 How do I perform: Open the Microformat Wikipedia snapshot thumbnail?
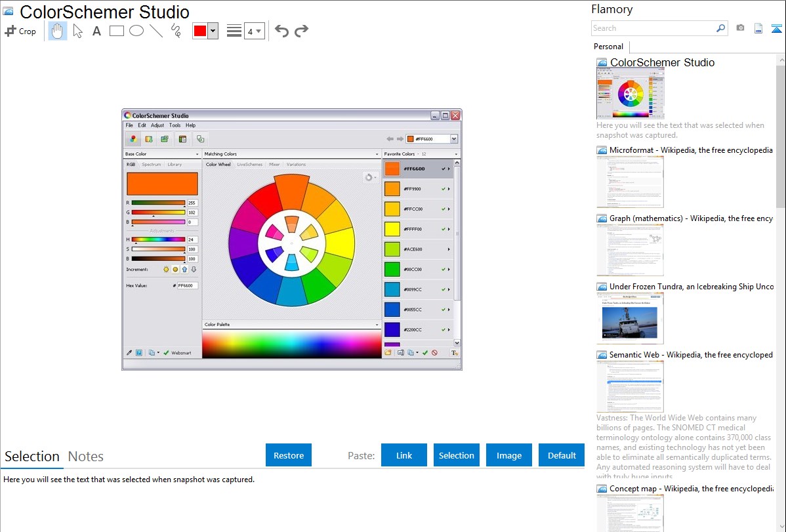(630, 182)
